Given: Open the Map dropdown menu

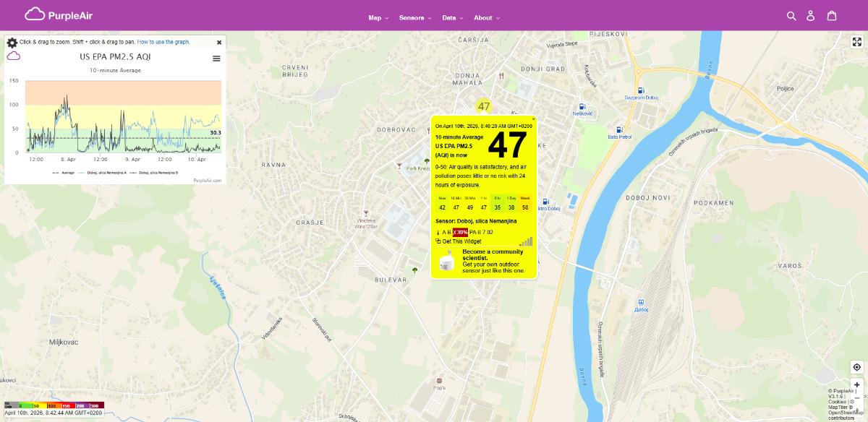Looking at the screenshot, I should click(x=374, y=17).
